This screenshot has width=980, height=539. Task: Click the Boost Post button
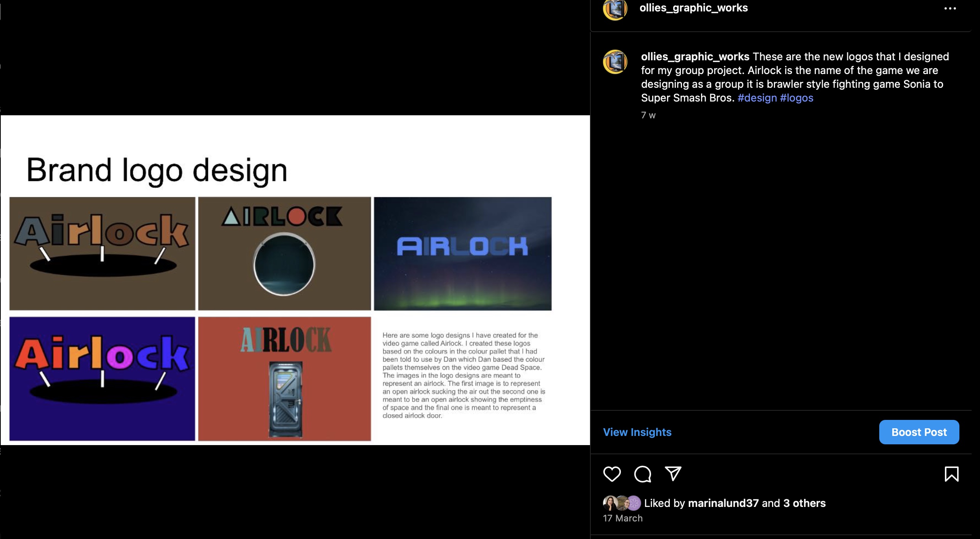point(919,432)
